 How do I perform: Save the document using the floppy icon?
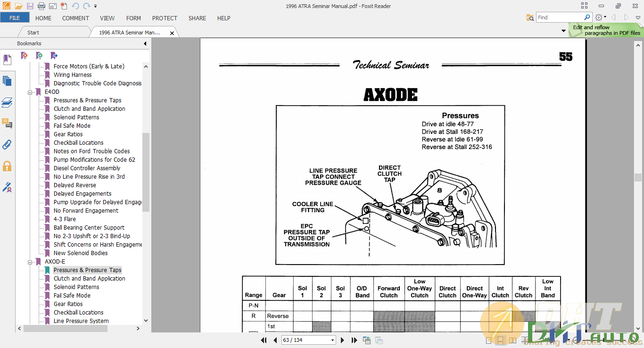coord(30,6)
